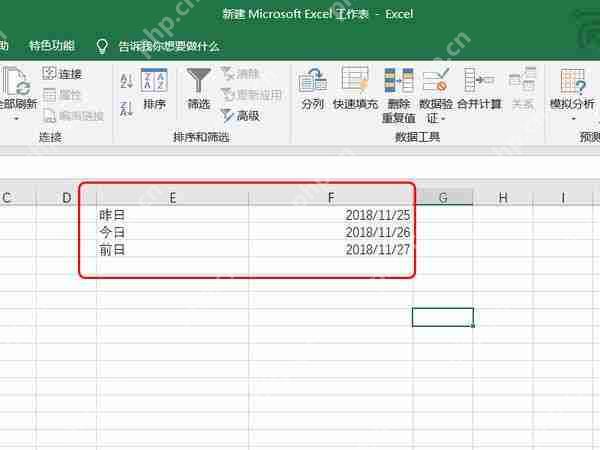600x450 pixels.
Task: Open the 特色功能 ribbon tab
Action: click(52, 46)
